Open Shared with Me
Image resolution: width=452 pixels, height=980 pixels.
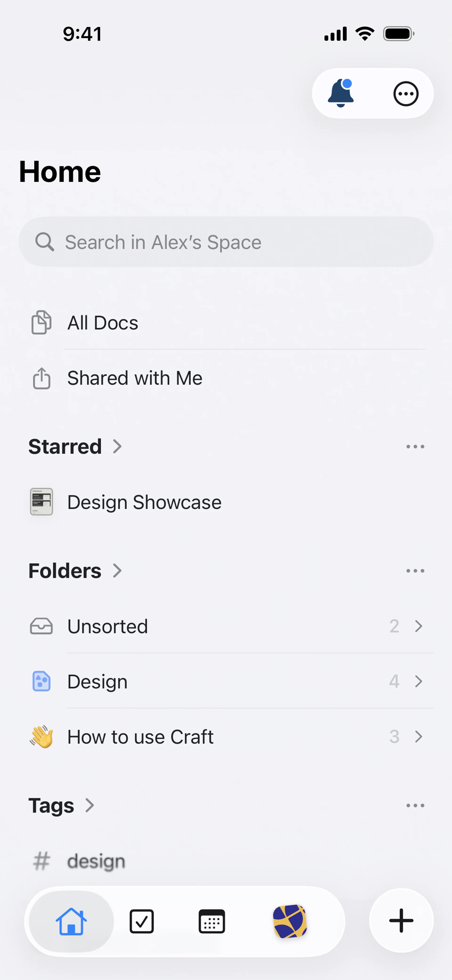[x=135, y=378]
